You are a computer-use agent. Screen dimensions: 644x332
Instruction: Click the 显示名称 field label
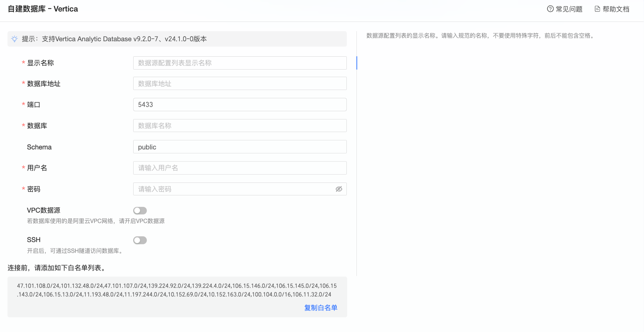40,63
